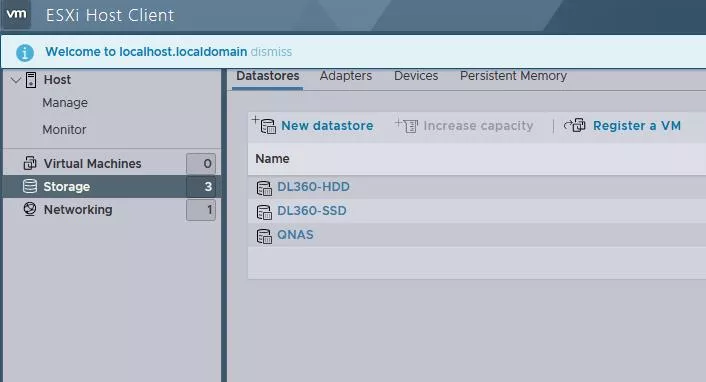Screen dimensions: 706x382
Task: Click the QNAS datastore icon
Action: point(264,236)
